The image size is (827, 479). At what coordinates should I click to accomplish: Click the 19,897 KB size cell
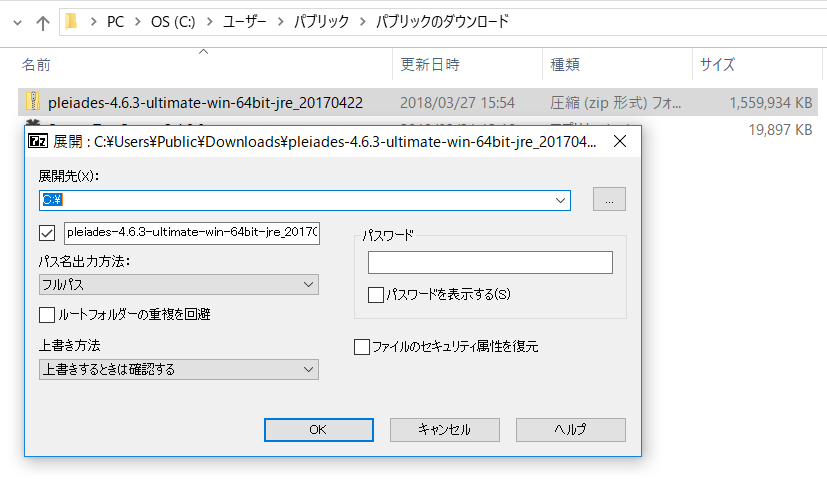click(780, 130)
